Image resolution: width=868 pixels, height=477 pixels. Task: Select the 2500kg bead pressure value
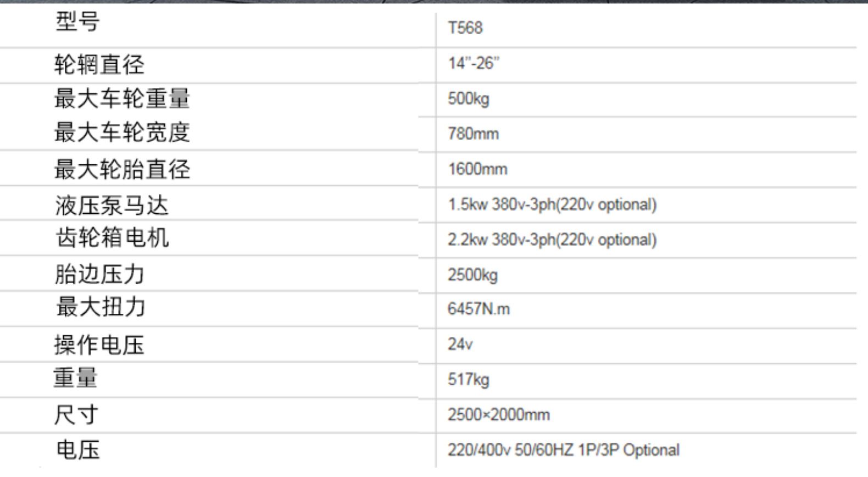tap(472, 275)
